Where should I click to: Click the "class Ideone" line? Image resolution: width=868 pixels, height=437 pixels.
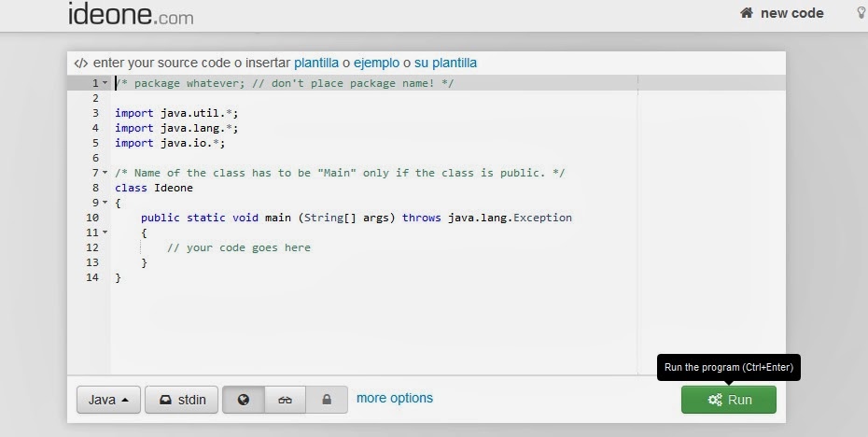tap(154, 188)
